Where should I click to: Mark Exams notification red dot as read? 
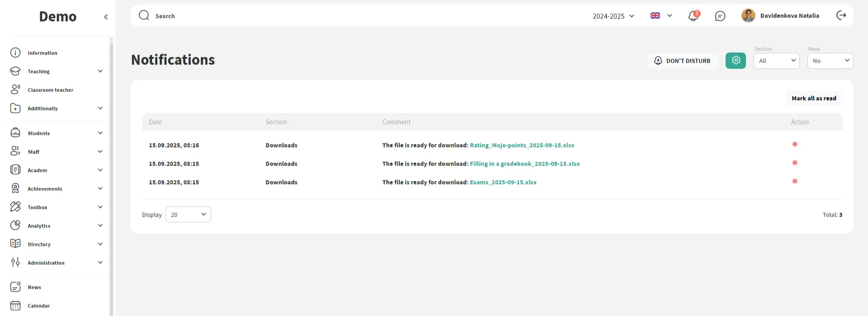(x=795, y=181)
